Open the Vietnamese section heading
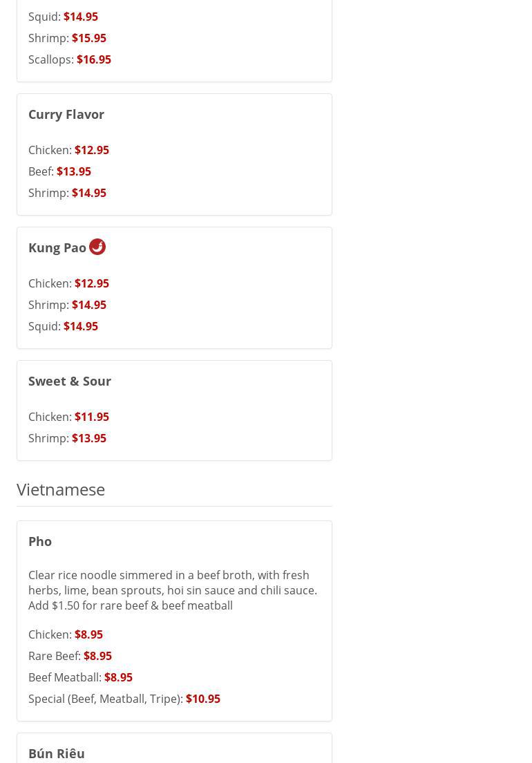The width and height of the screenshot is (532, 763). coord(61,489)
